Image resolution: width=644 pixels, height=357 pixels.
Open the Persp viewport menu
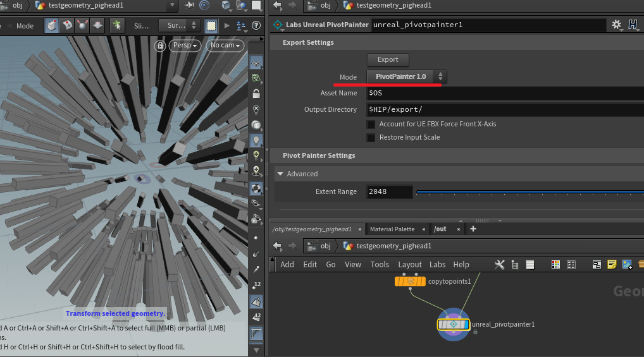click(x=185, y=45)
